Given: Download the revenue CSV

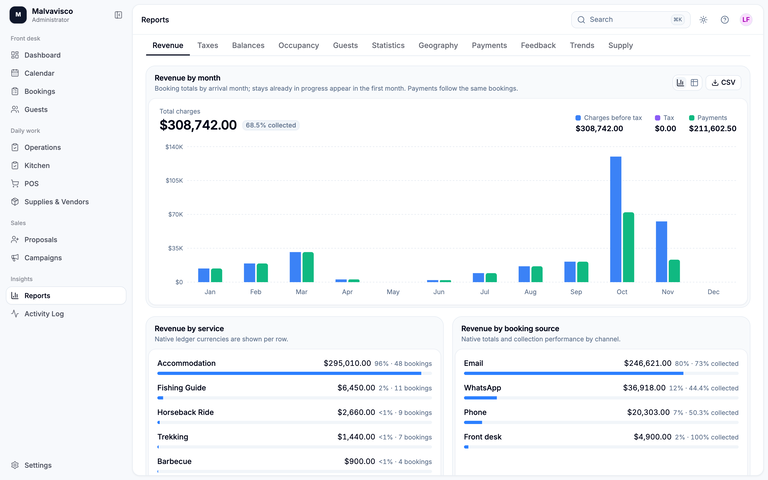Looking at the screenshot, I should [x=723, y=83].
